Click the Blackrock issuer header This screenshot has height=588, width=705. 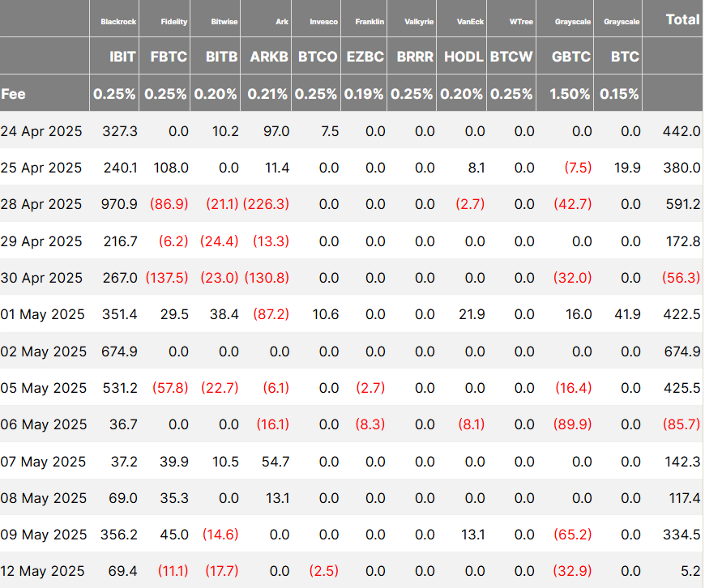[118, 22]
